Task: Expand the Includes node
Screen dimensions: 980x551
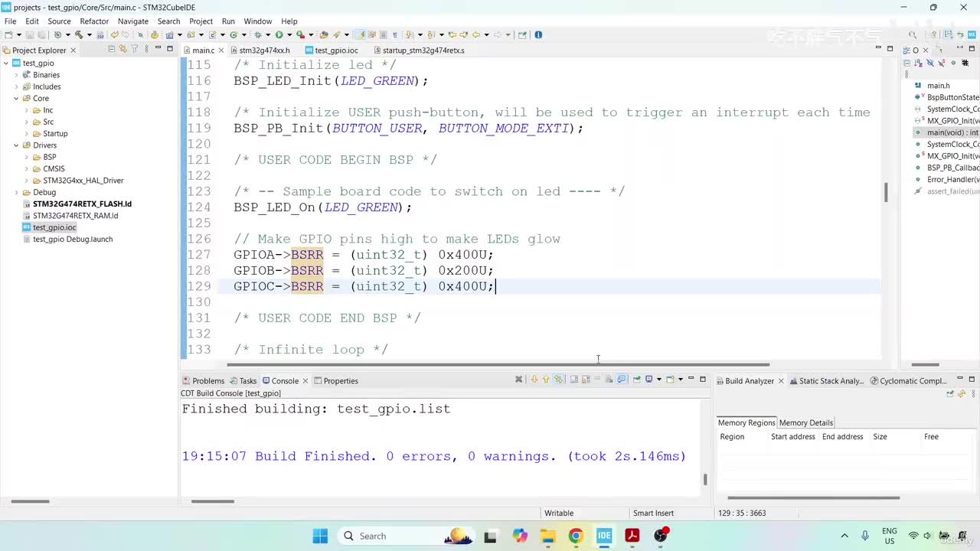Action: point(16,86)
